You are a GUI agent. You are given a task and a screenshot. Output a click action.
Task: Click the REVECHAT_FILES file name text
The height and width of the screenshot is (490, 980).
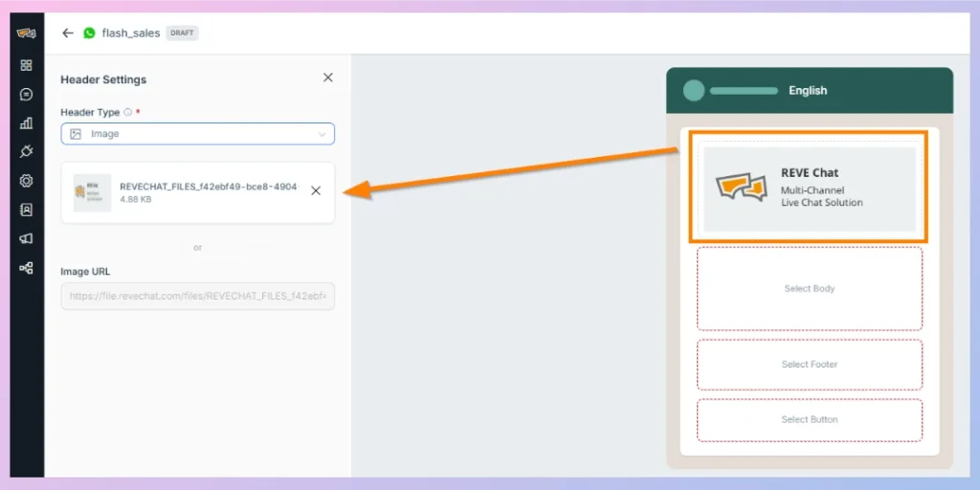210,187
